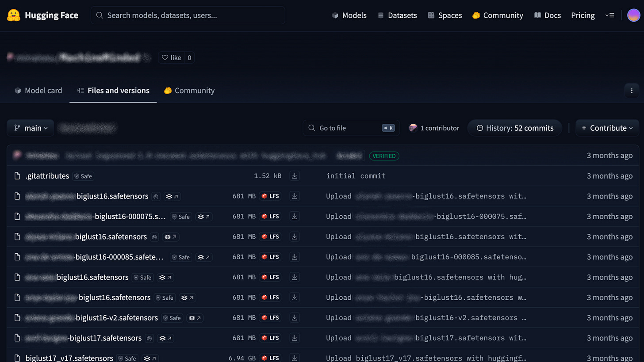The height and width of the screenshot is (362, 644).
Task: Click the Safe badge on biglust16-000085 row
Action: (x=181, y=257)
